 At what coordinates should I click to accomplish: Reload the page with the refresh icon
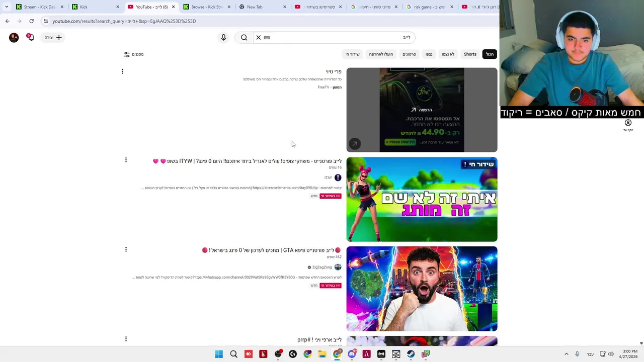pyautogui.click(x=31, y=21)
